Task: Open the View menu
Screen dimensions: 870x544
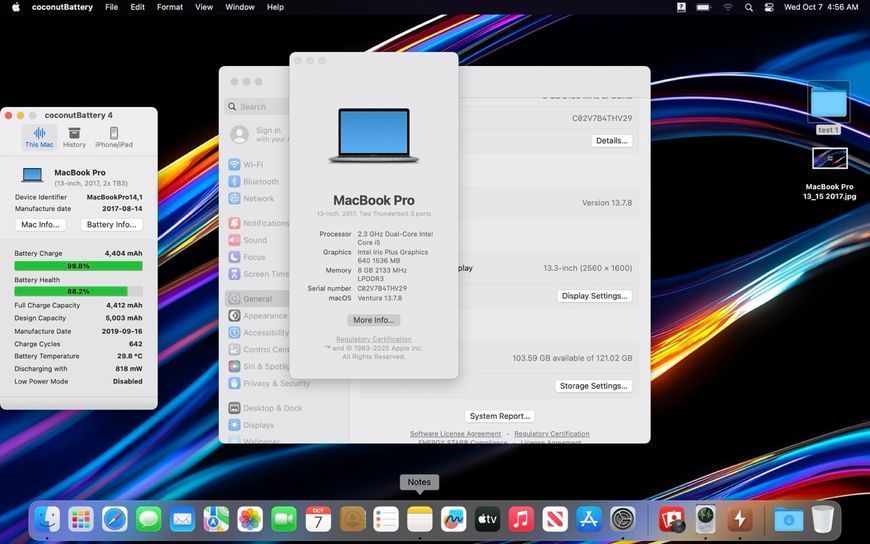Action: click(204, 7)
